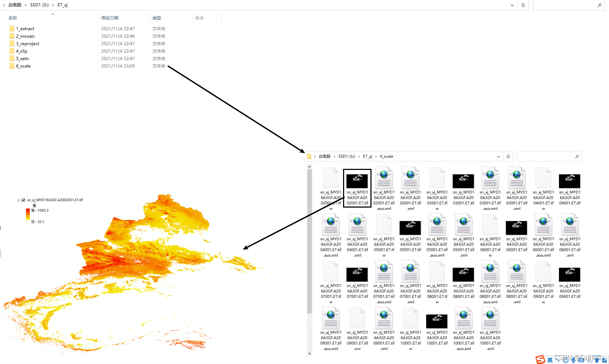Open the 2_mosaic folder
This screenshot has width=609, height=364.
22,36
